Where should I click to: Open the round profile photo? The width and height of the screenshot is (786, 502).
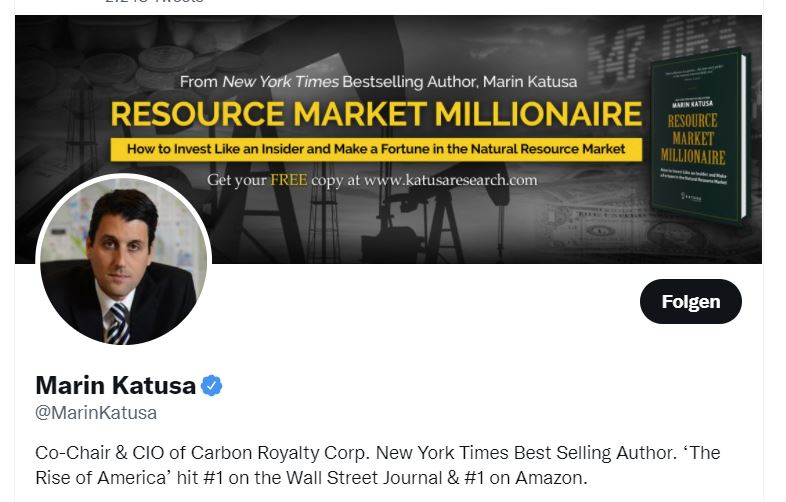coord(123,262)
